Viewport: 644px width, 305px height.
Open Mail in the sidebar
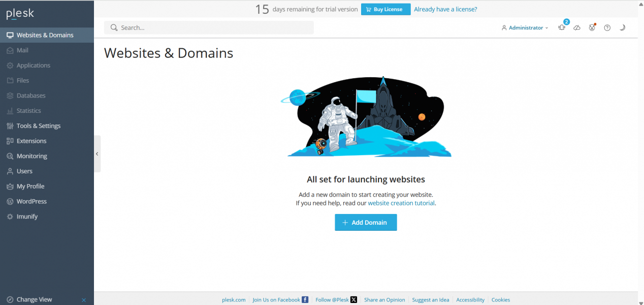[47, 50]
